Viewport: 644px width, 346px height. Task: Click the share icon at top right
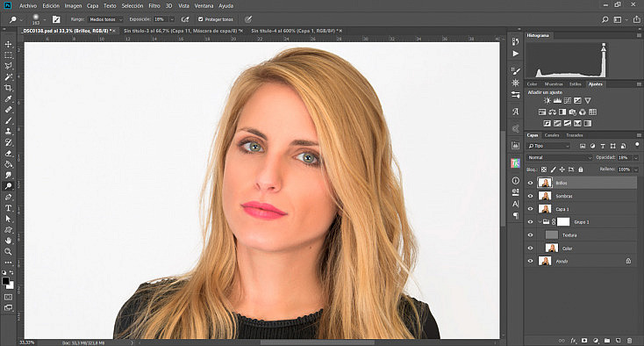[x=637, y=19]
